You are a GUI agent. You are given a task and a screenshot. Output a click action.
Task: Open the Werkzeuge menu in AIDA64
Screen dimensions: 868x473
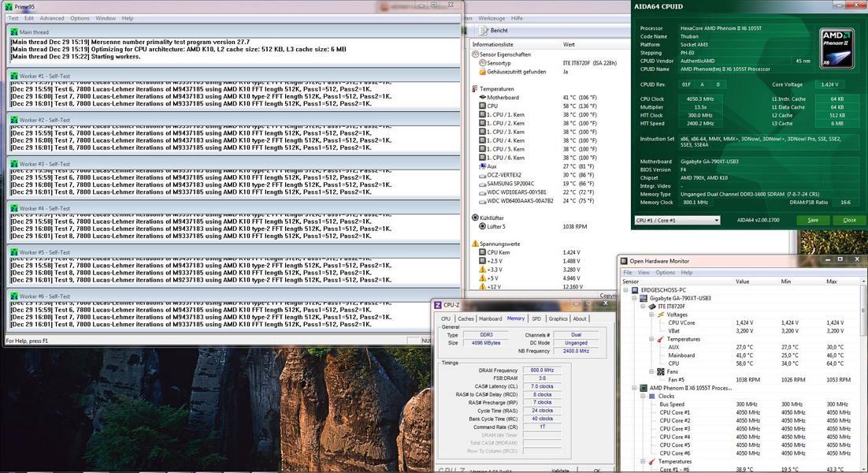pos(492,18)
